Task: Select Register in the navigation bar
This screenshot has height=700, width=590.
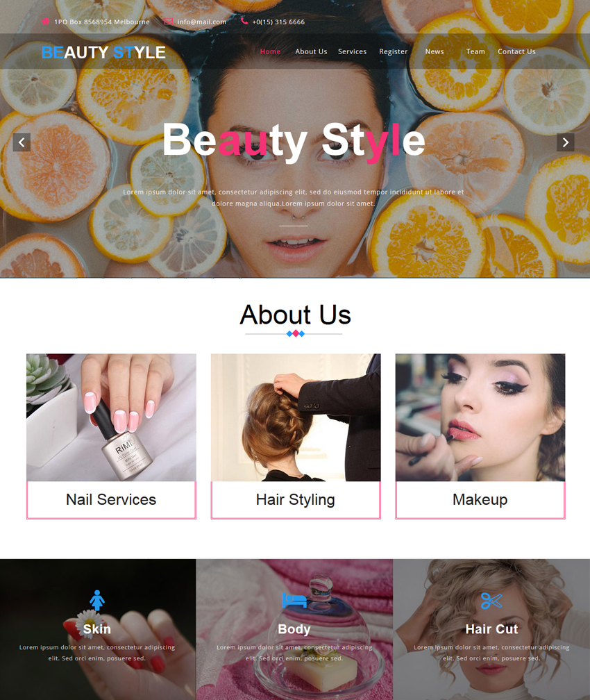Action: 393,52
